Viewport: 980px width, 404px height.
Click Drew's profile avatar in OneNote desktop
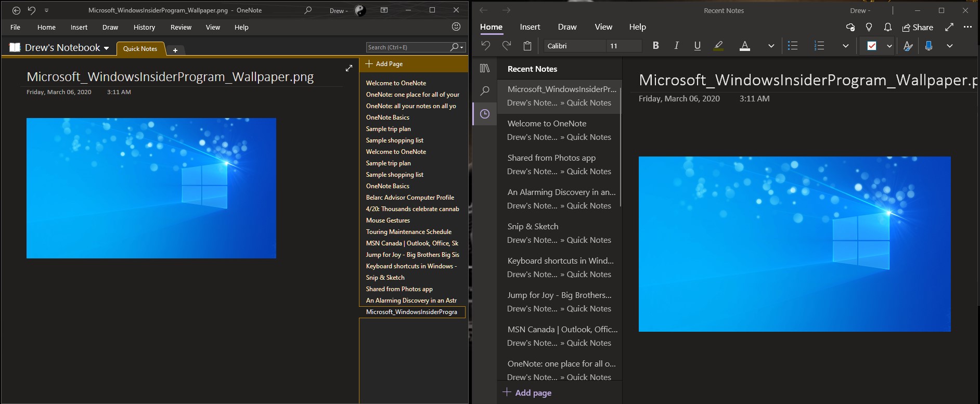pos(360,10)
